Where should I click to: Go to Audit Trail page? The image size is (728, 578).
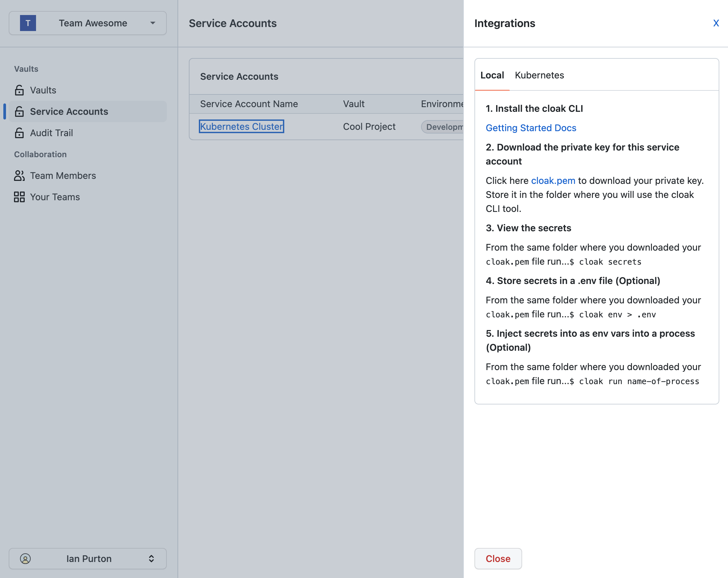click(51, 133)
